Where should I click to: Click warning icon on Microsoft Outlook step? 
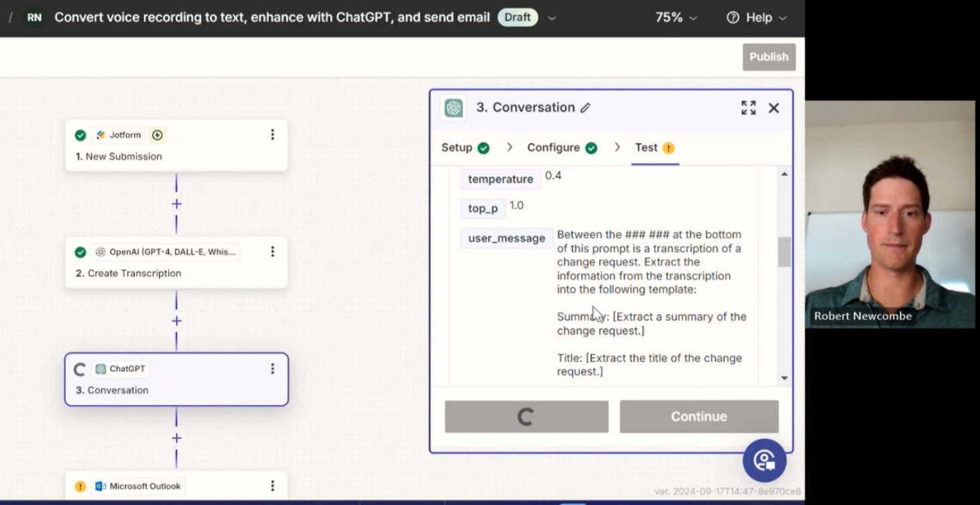[81, 486]
